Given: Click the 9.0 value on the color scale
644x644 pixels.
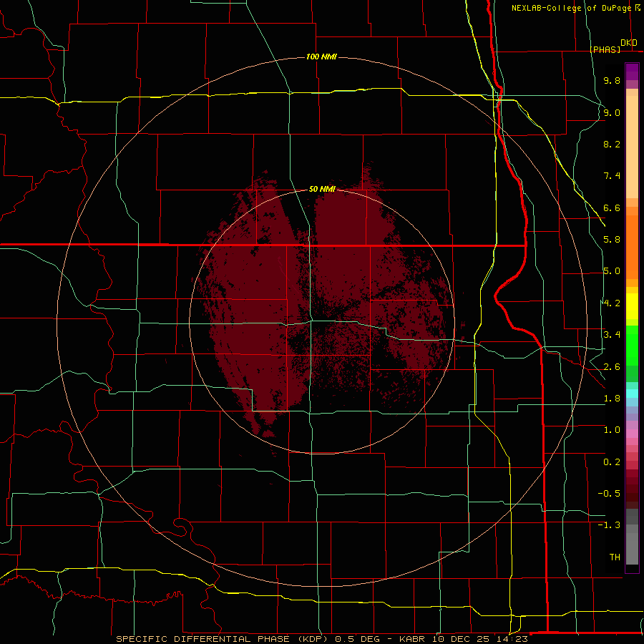Looking at the screenshot, I should [612, 112].
